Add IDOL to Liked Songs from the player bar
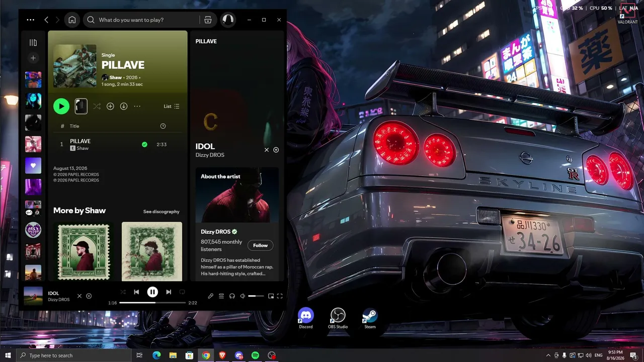This screenshot has height=362, width=644. tap(89, 296)
